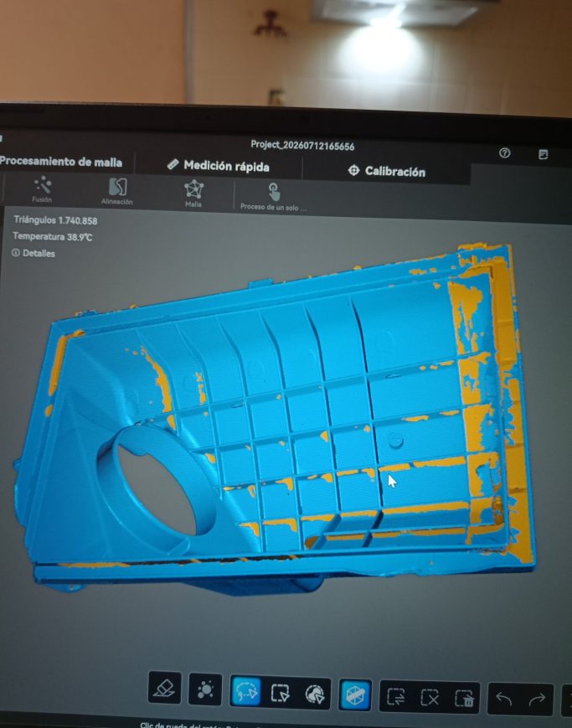The width and height of the screenshot is (572, 728).
Task: Click the isolated points cluster tool
Action: coord(205,689)
